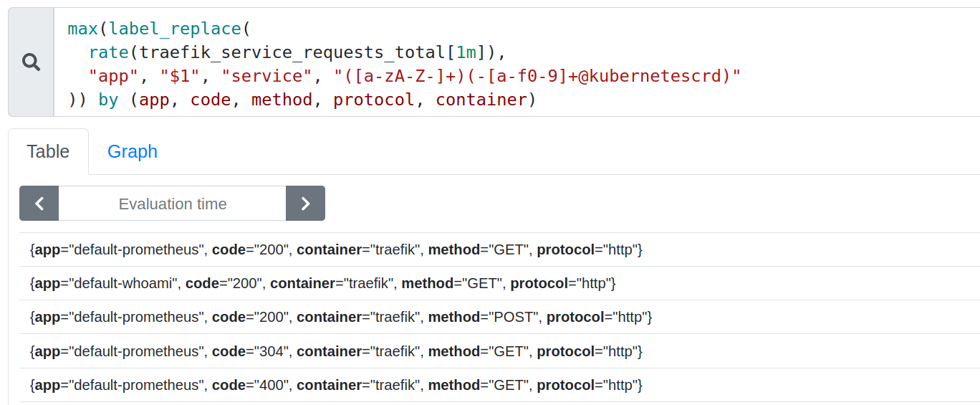
Task: Focus the Evaluation time input field
Action: 172,204
